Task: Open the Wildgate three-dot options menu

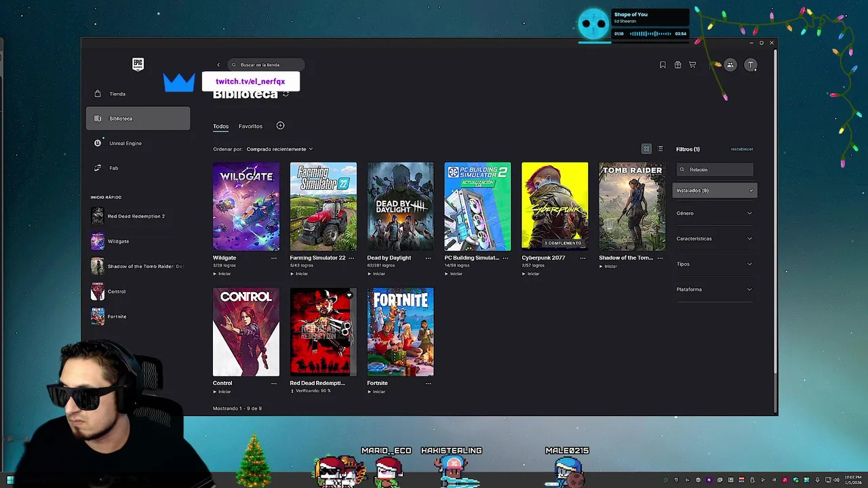Action: click(274, 258)
